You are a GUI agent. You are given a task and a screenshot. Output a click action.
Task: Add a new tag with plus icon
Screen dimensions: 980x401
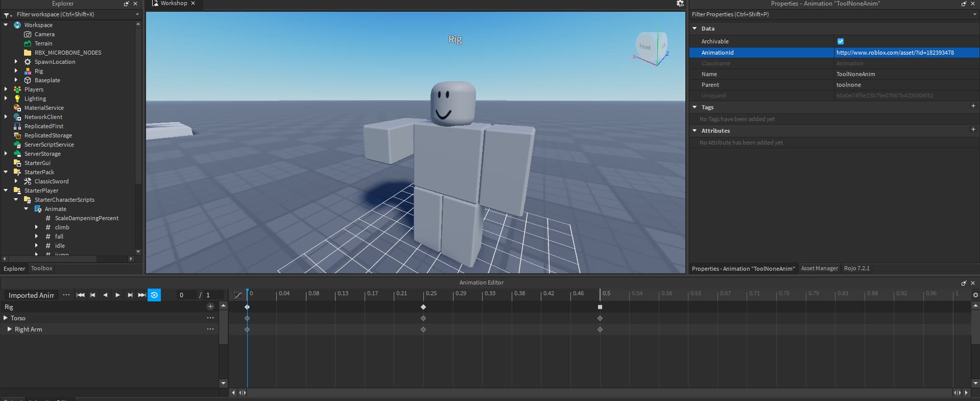coord(973,106)
